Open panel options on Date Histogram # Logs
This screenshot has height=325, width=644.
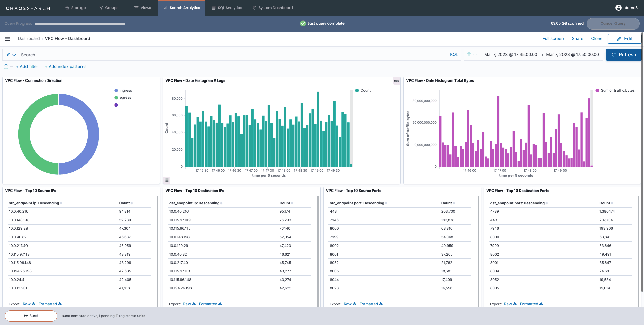click(397, 81)
